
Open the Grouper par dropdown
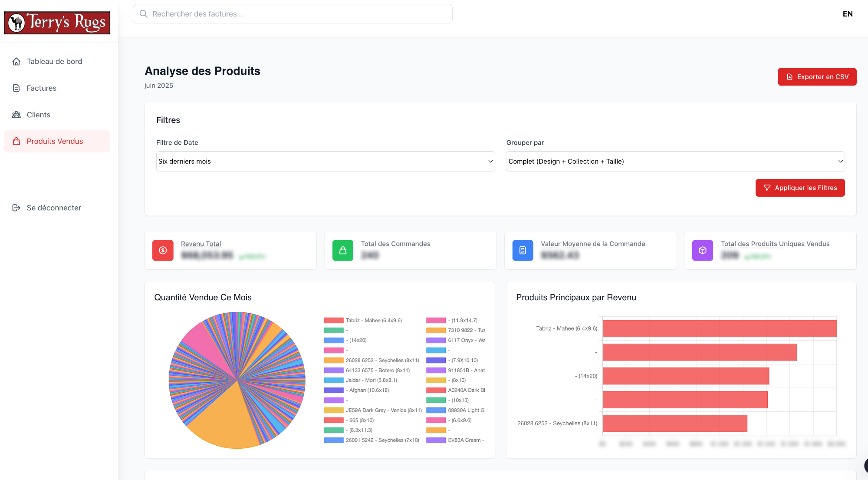(x=674, y=161)
